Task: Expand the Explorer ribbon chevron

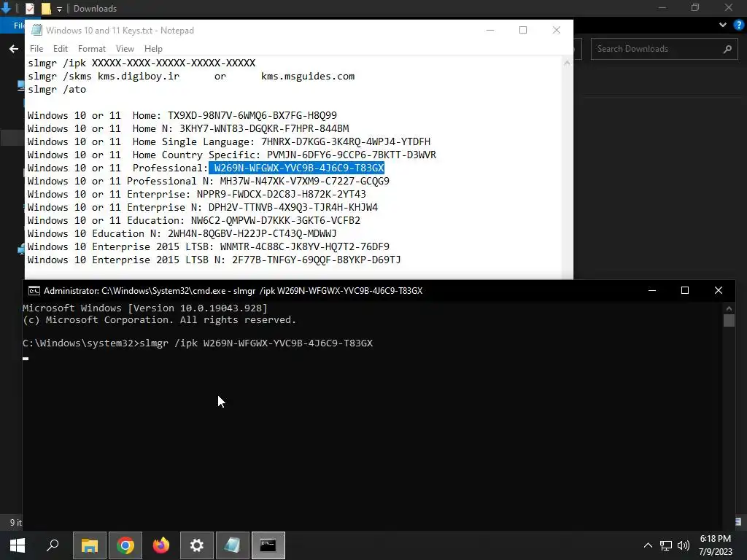Action: pyautogui.click(x=723, y=25)
